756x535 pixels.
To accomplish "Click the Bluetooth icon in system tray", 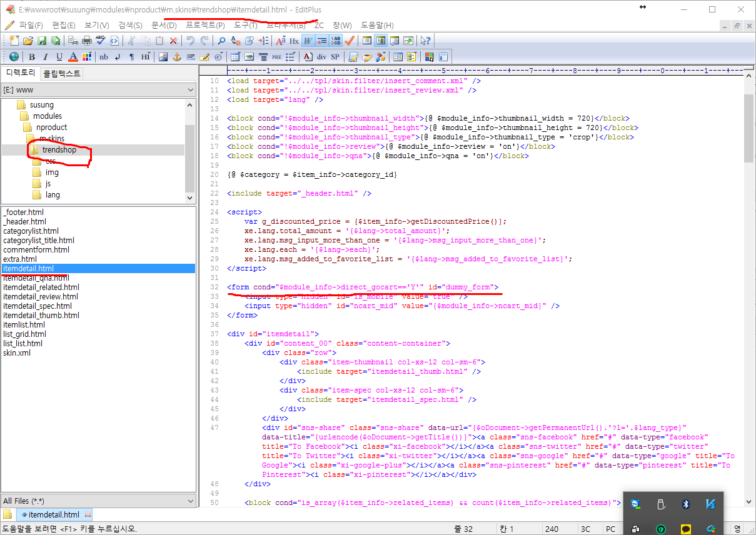I will point(685,504).
